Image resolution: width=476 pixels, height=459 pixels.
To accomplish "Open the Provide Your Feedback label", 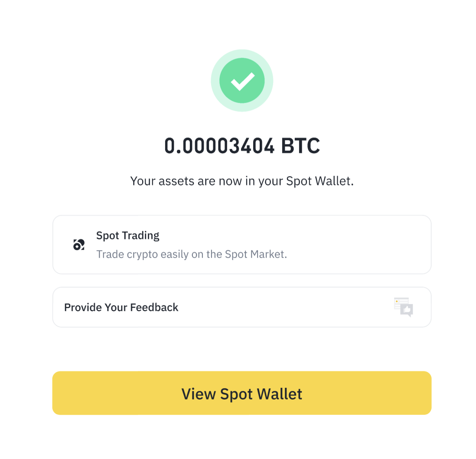I will pos(121,308).
